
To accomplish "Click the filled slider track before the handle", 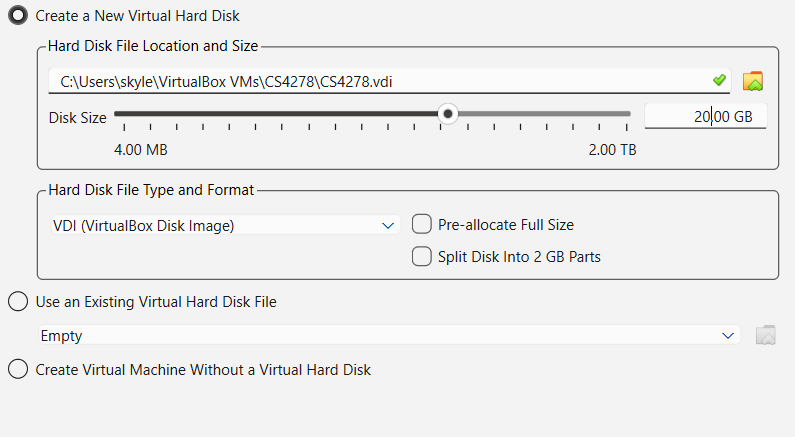I will (280, 115).
